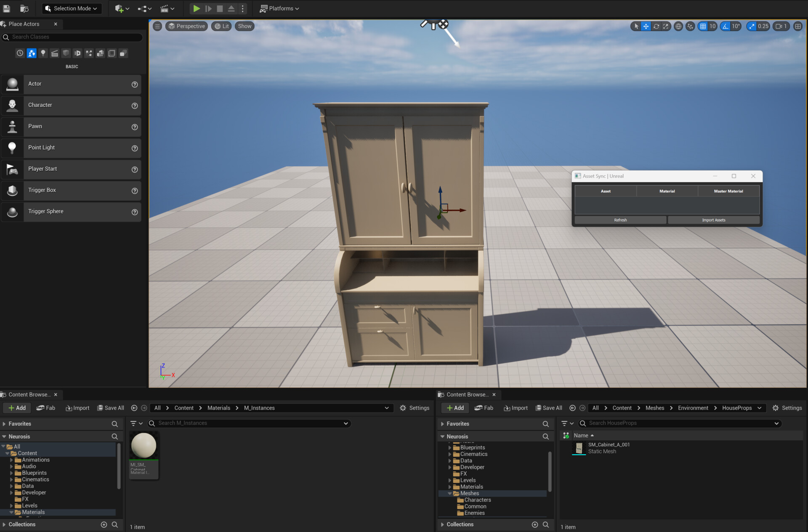Open the Platforms menu

point(279,8)
